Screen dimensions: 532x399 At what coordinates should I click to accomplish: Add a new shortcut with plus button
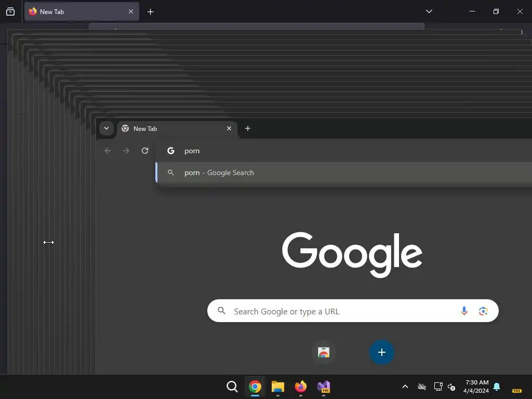point(382,352)
